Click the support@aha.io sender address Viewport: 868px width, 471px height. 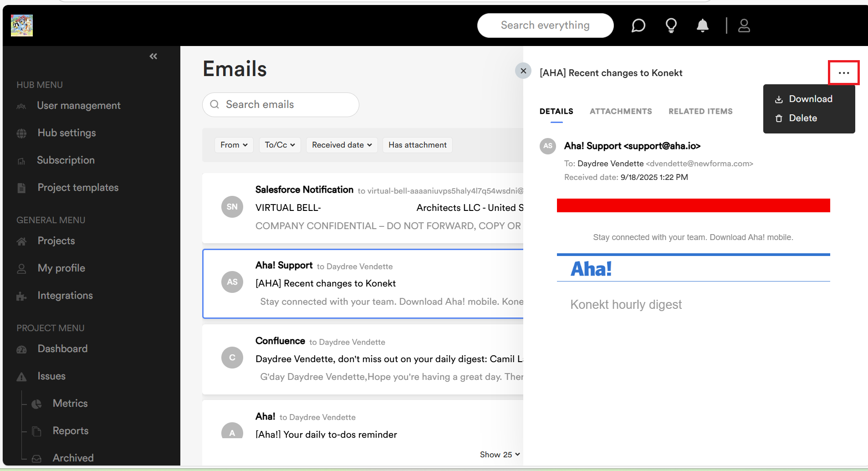coord(662,146)
